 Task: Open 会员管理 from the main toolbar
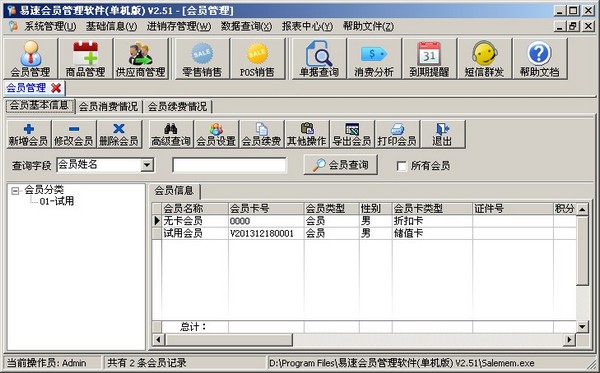(30, 59)
